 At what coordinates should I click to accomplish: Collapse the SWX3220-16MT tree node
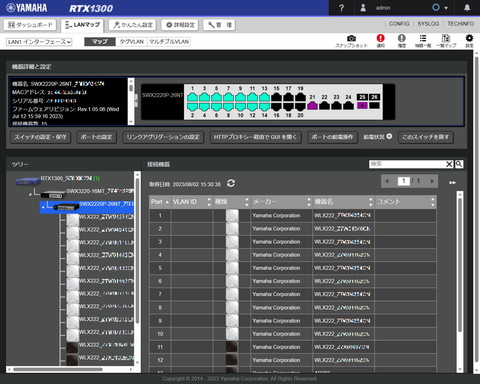pos(31,194)
